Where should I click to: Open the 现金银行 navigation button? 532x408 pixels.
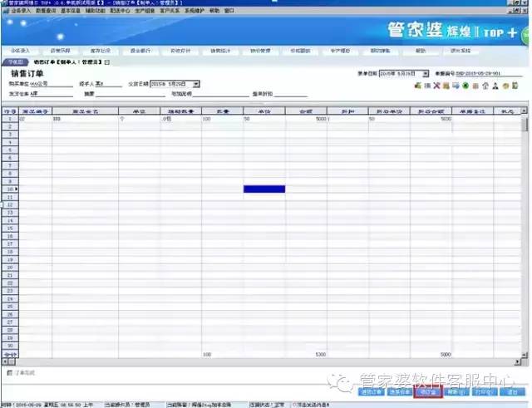(140, 51)
